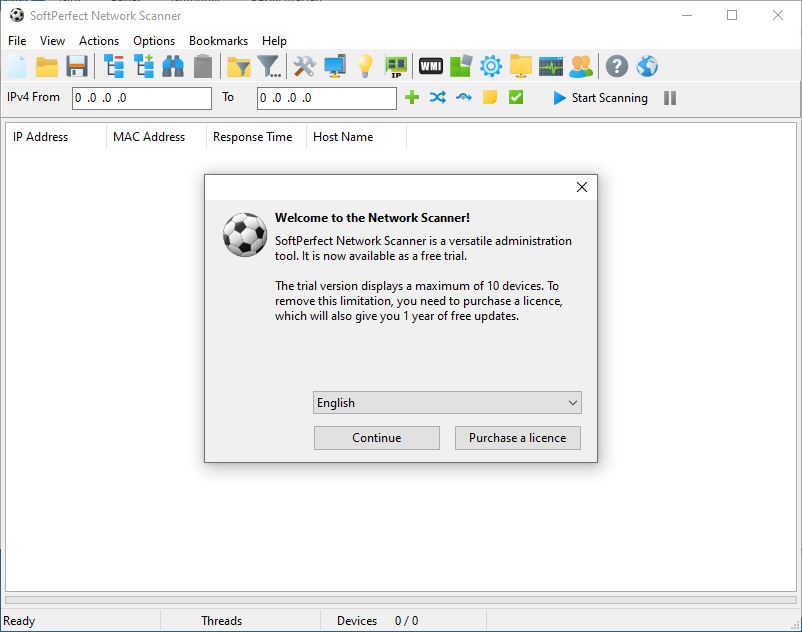Maximize the Network Scanner window
The height and width of the screenshot is (632, 802).
732,15
